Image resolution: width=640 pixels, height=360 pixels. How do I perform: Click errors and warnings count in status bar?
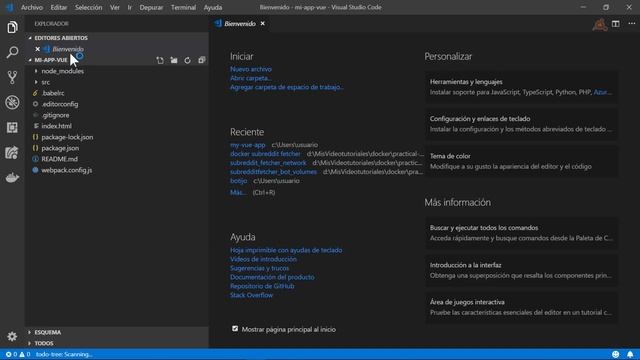pos(18,354)
